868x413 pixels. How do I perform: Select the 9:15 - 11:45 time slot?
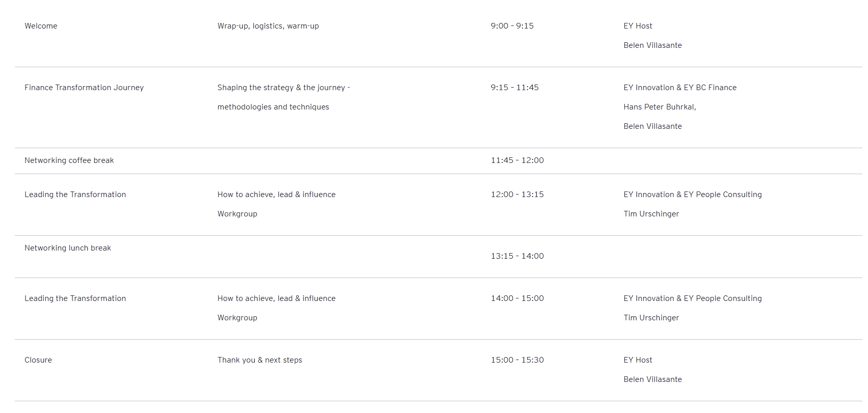pyautogui.click(x=514, y=88)
